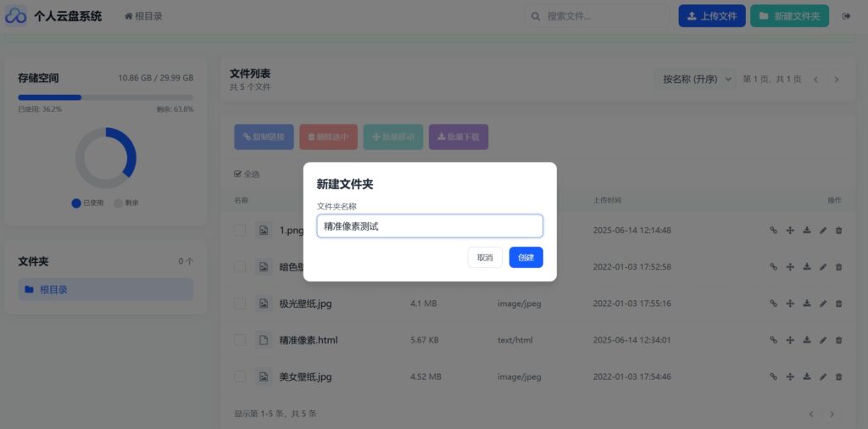Delete 美女壁纸.jpg using the trash icon

tap(838, 377)
